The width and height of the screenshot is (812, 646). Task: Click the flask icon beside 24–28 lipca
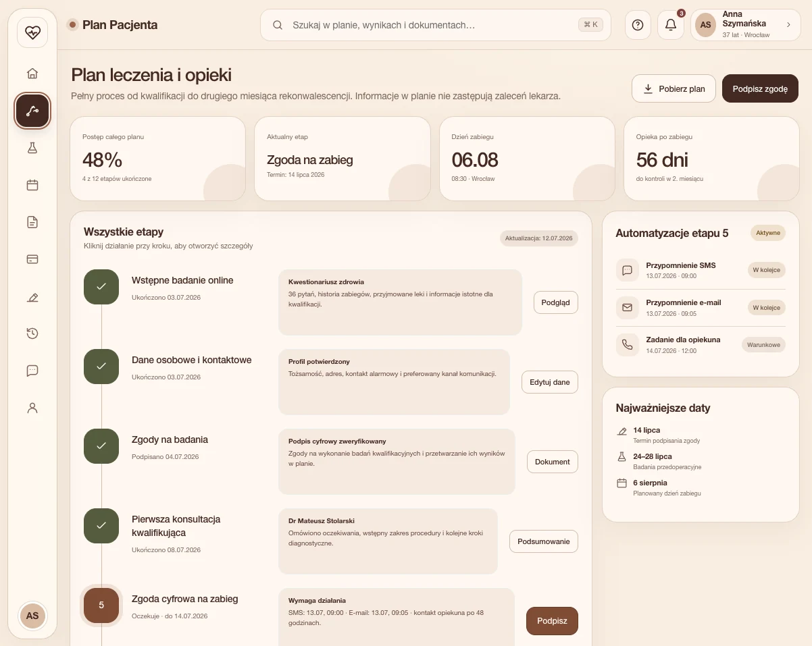coord(622,457)
